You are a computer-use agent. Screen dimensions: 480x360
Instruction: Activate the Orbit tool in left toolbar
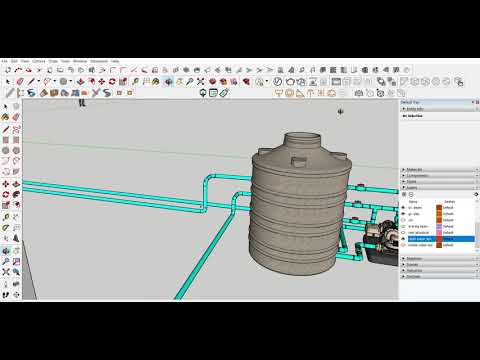tap(5, 251)
